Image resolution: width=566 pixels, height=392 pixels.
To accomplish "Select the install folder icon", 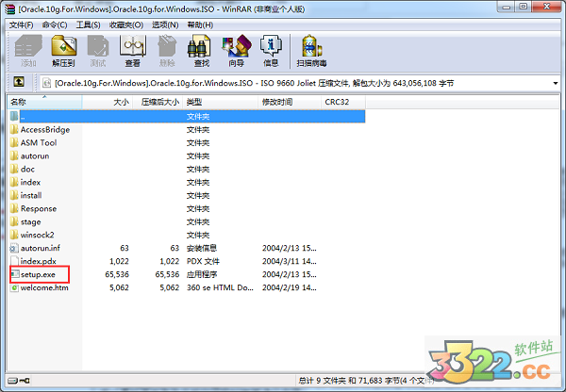I will 14,195.
